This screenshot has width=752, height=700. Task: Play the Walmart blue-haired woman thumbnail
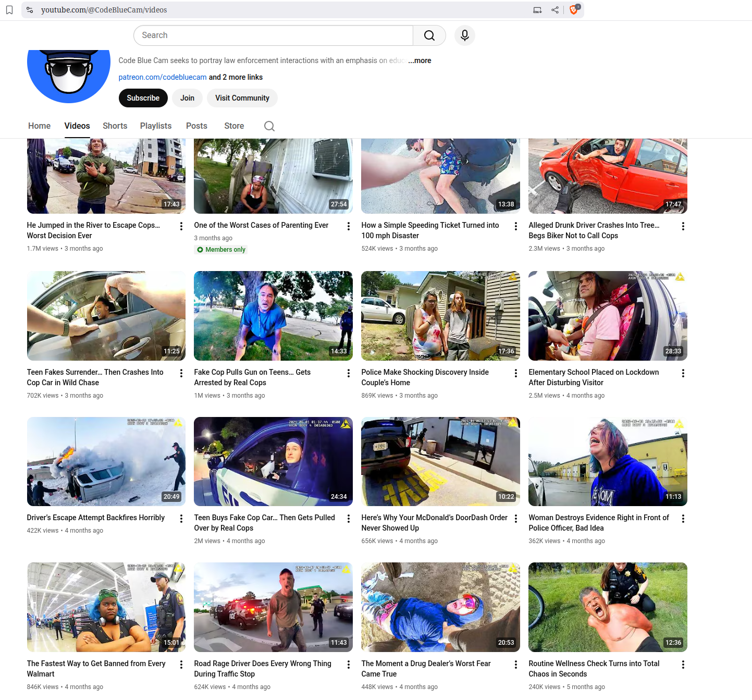pos(106,607)
